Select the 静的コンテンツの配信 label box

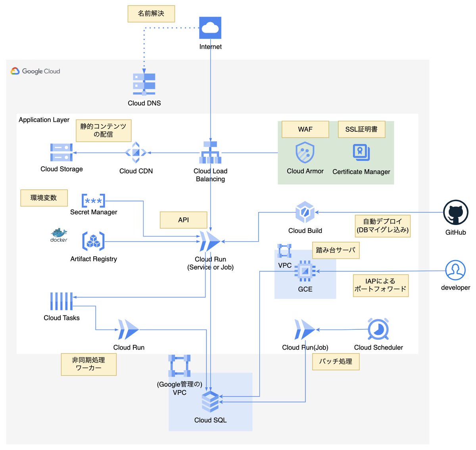(104, 131)
